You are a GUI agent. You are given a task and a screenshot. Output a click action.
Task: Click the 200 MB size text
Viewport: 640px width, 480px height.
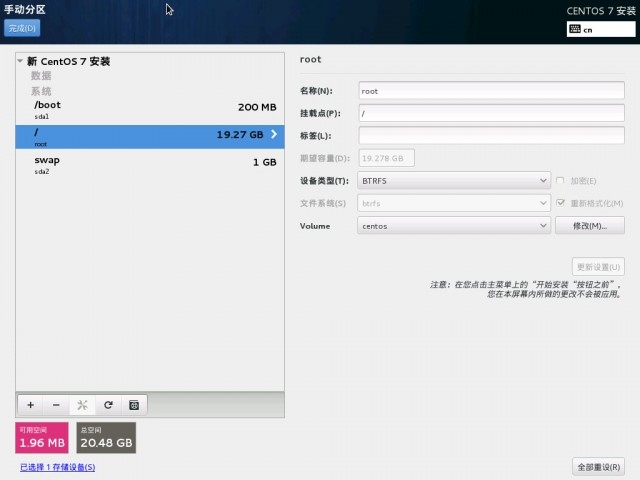257,107
